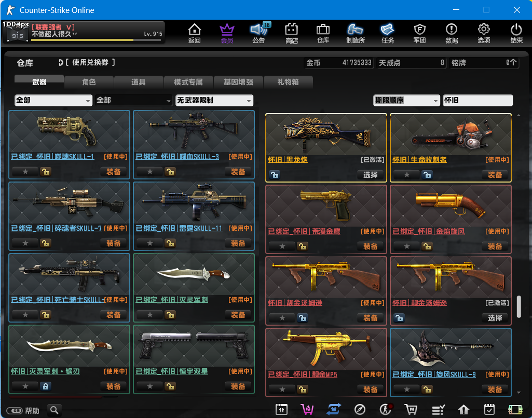Click the 结束 power icon
The height and width of the screenshot is (418, 532).
(516, 33)
